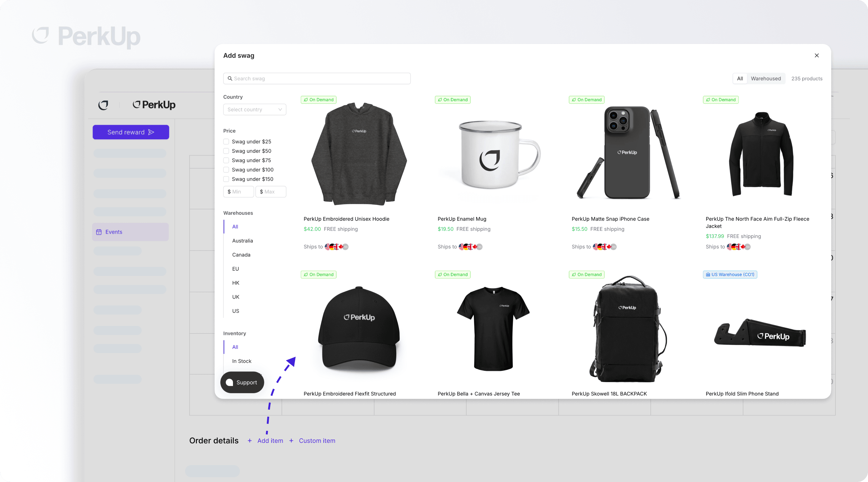The image size is (868, 482).
Task: Click the On Demand badge on the hoodie
Action: [x=319, y=100]
